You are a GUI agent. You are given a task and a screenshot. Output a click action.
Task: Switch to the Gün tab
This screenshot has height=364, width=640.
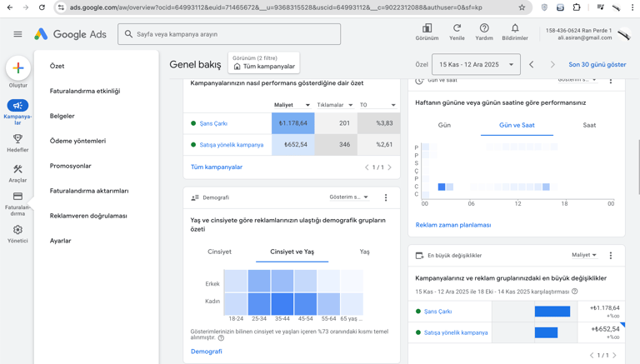[x=444, y=125]
